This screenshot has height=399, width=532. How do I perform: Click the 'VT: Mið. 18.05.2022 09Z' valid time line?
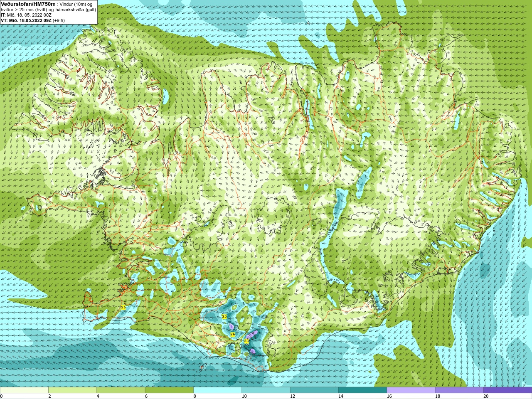tap(27, 20)
